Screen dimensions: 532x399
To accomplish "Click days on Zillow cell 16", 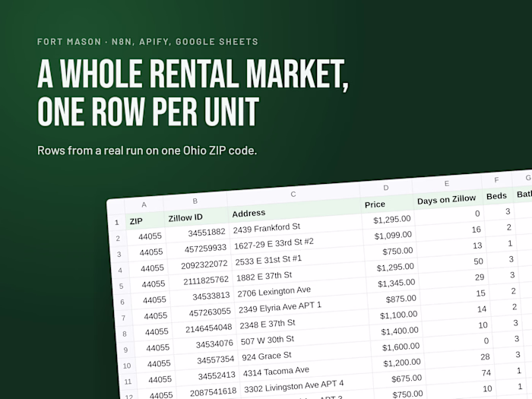I will [451, 231].
